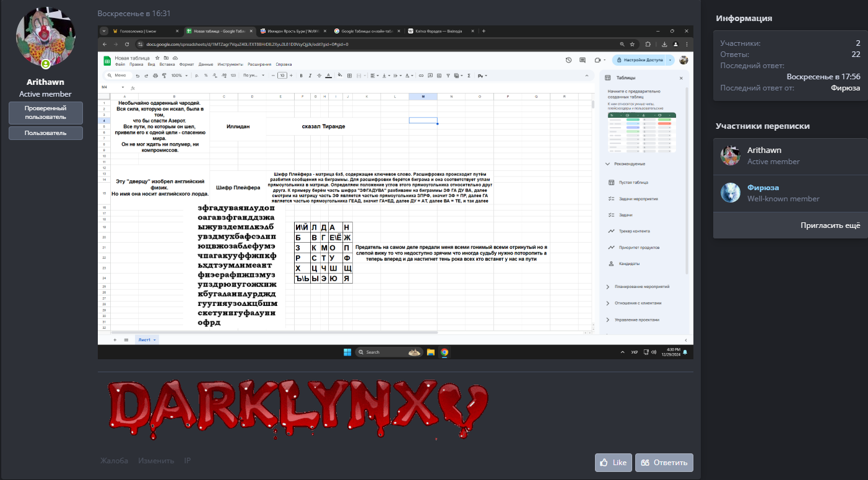Click Фирюза's wolf avatar icon
868x480 pixels.
[731, 193]
